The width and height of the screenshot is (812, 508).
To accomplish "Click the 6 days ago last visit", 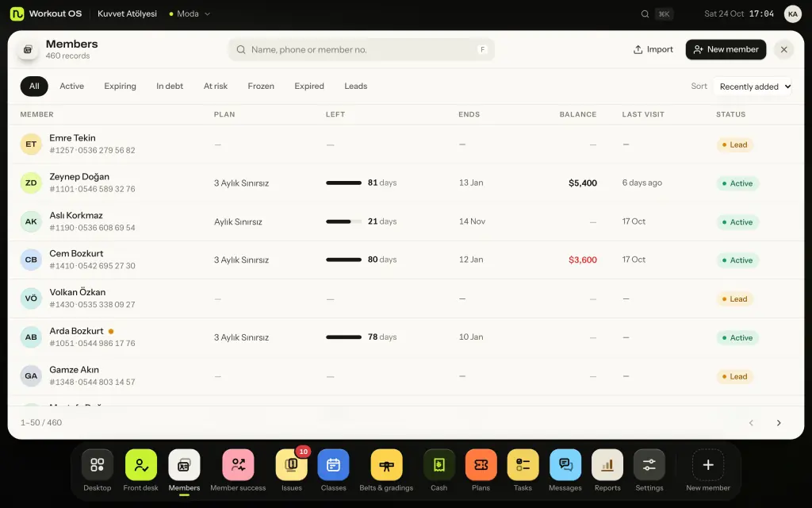I will point(642,183).
